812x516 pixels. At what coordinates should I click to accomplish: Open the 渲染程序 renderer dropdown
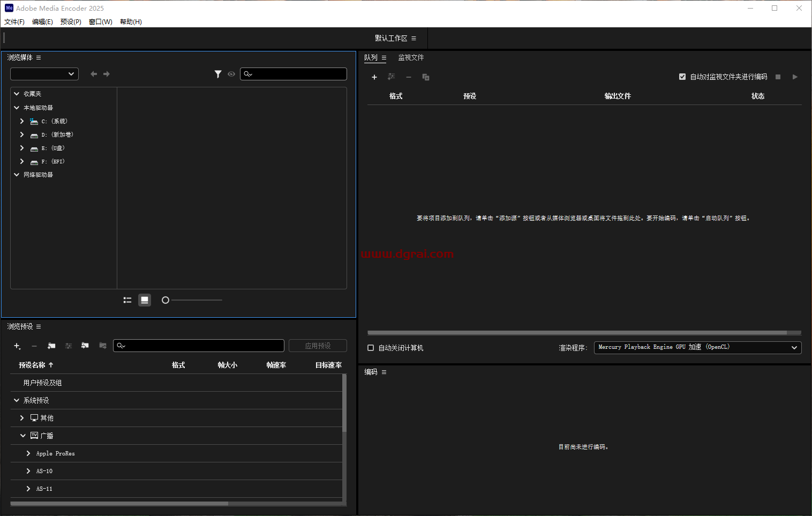click(x=698, y=347)
